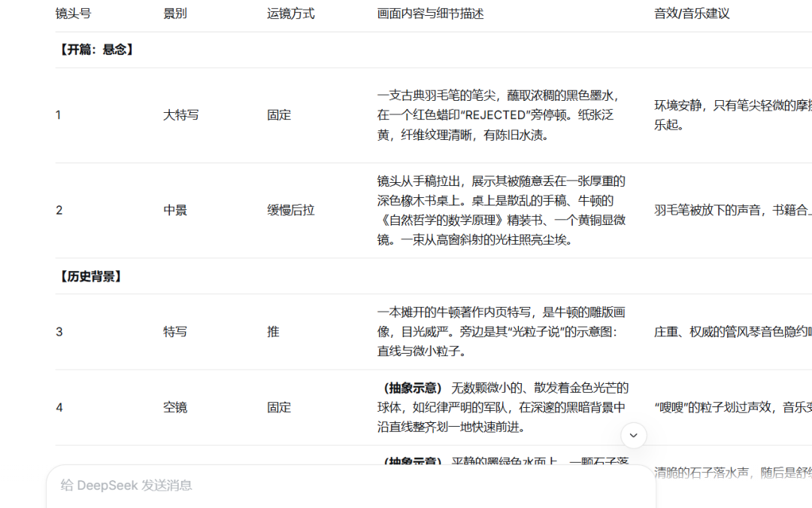Click the '羽毛笔被放下的声音' sound suggestion cell

tap(729, 210)
